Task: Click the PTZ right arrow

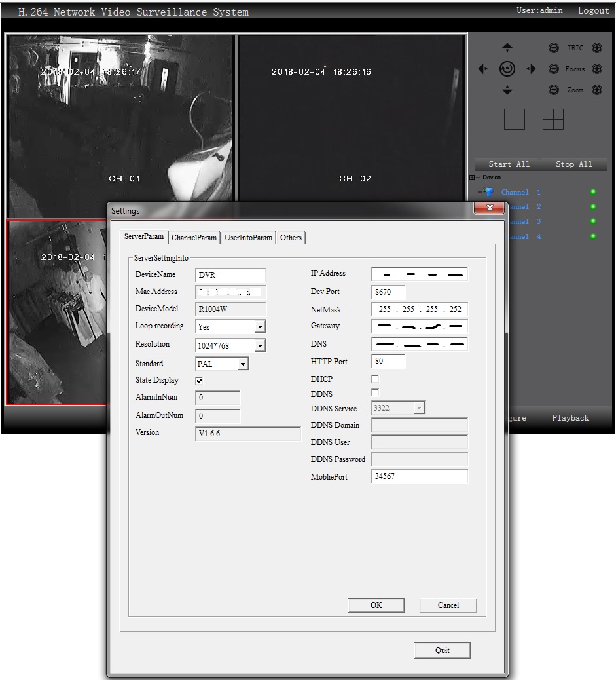Action: 531,69
